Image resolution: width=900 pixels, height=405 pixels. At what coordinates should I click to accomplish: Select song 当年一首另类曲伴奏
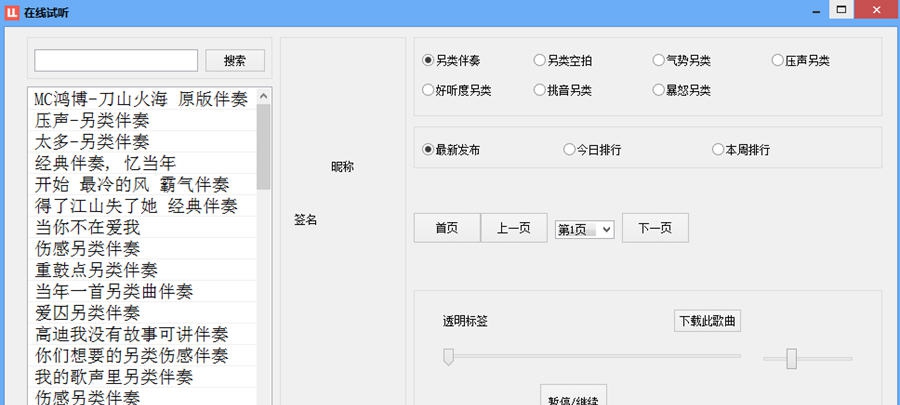point(141,291)
